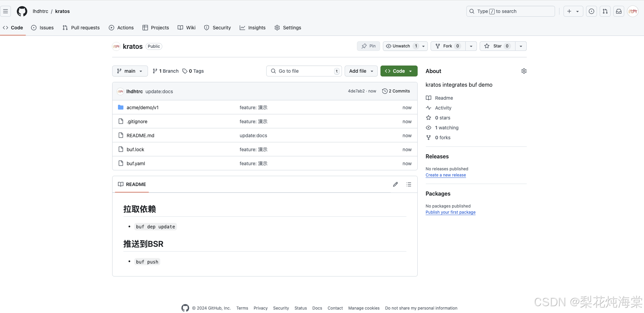This screenshot has height=313, width=644.
Task: Expand the create new dropdown arrow
Action: pos(578,11)
